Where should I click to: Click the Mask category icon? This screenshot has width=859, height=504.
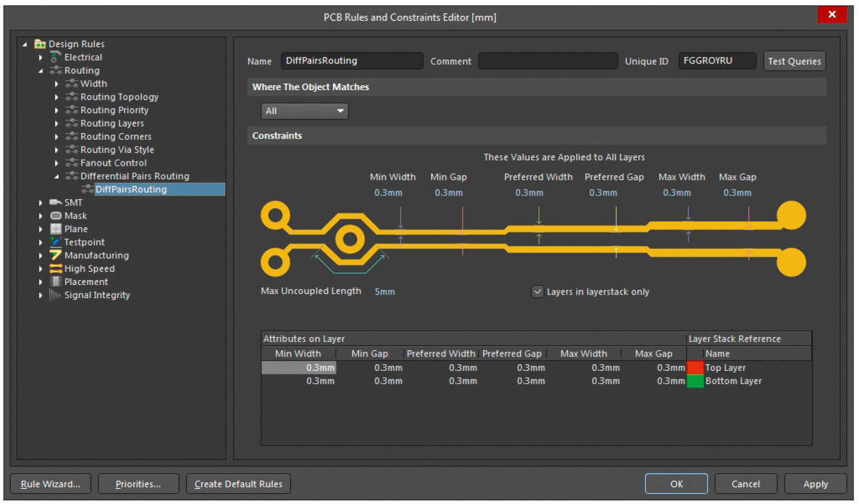56,216
